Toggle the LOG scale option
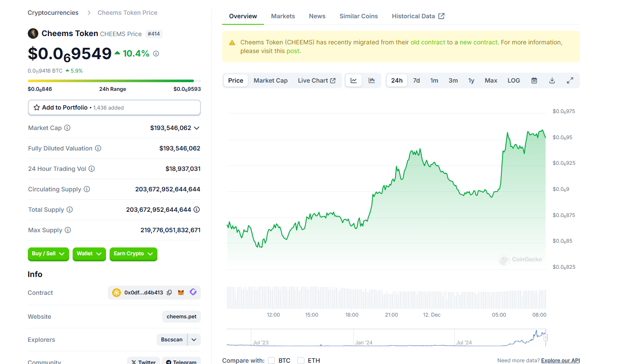 (x=514, y=80)
